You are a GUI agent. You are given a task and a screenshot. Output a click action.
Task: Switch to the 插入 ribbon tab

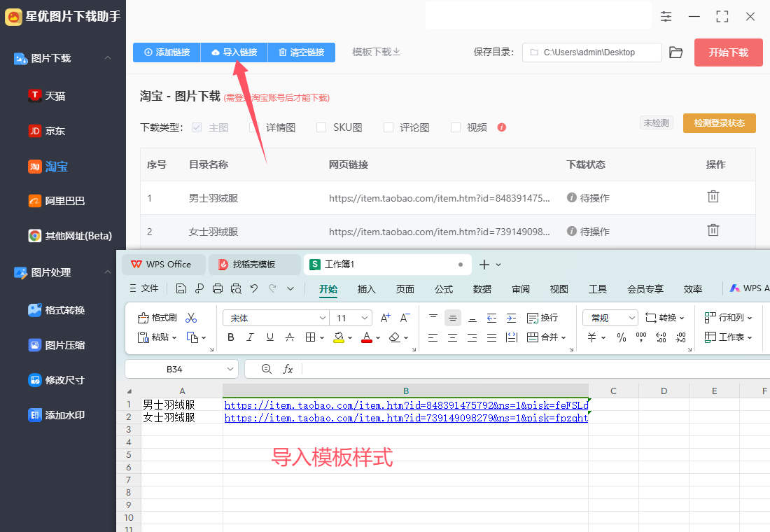point(366,289)
